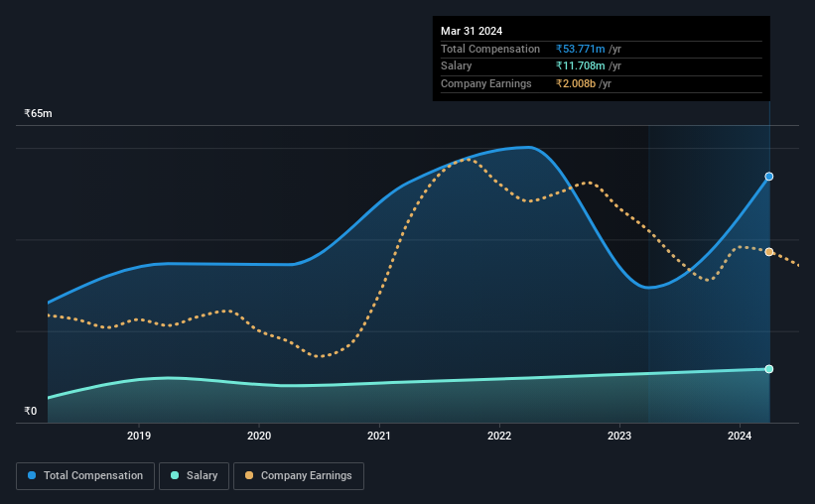
Task: Select the teal Salary data point marker
Action: coord(768,369)
